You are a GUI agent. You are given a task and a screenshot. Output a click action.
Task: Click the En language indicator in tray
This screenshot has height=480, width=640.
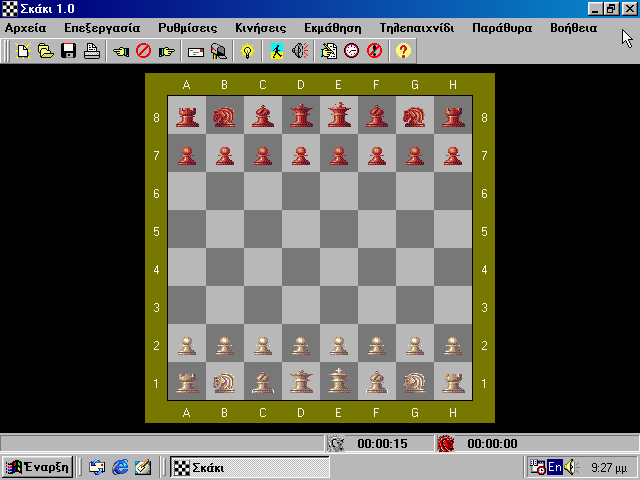555,467
